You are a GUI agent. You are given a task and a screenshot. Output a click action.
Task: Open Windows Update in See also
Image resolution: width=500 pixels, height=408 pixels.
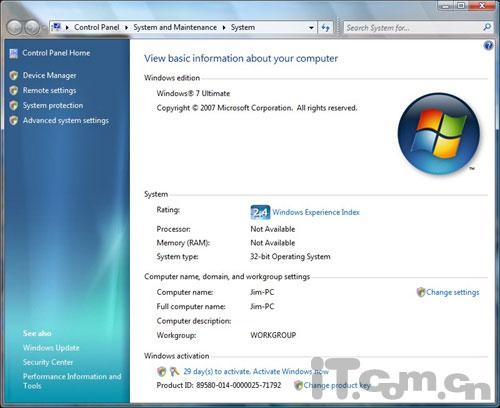[x=51, y=348]
